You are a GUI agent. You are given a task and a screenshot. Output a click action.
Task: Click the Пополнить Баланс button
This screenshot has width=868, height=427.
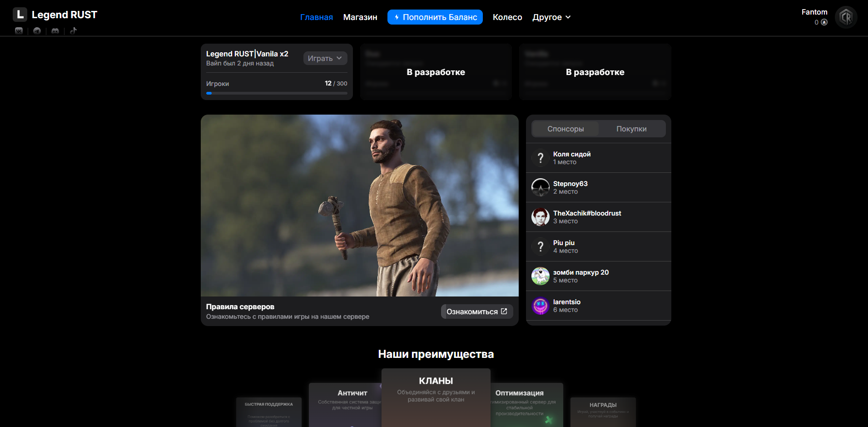(435, 17)
